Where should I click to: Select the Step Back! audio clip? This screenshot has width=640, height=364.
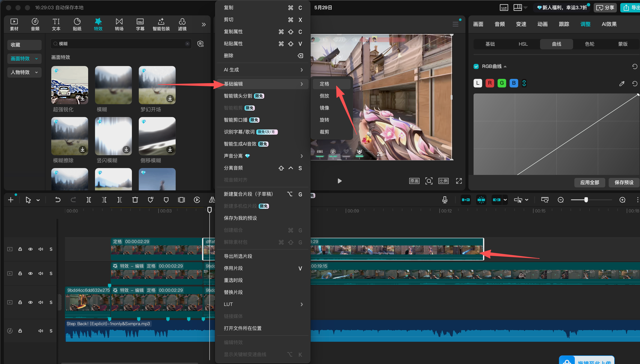point(353,331)
